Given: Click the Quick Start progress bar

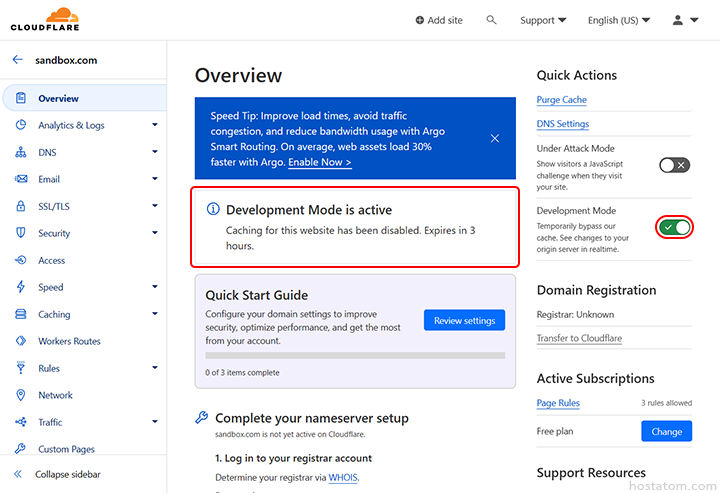Looking at the screenshot, I should click(355, 355).
